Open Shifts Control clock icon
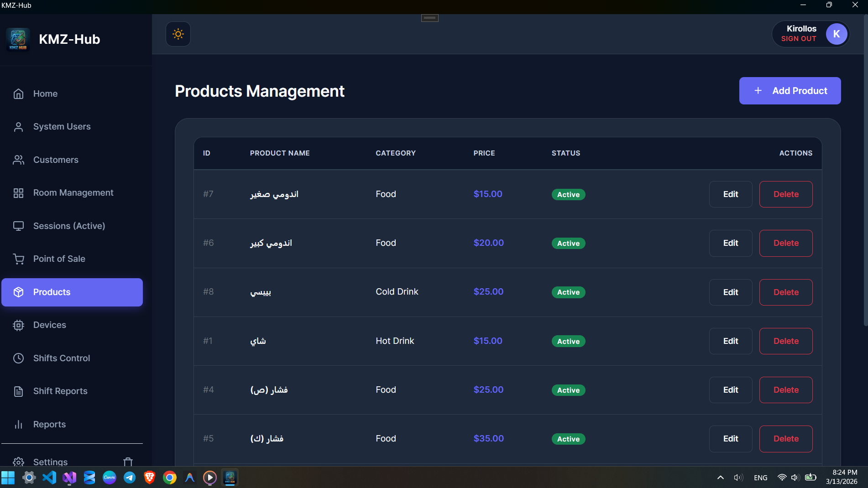Viewport: 868px width, 488px height. pyautogui.click(x=18, y=358)
